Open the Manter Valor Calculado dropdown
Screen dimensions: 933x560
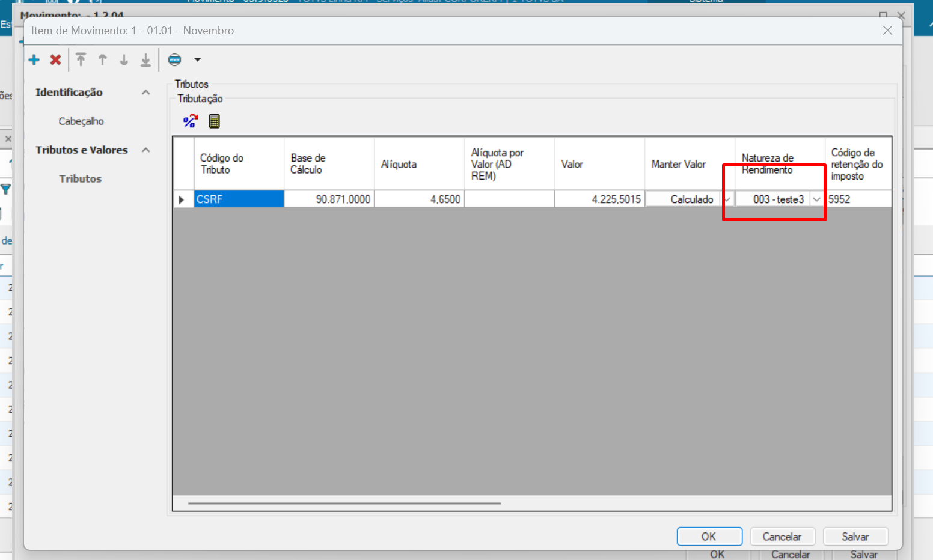click(x=727, y=199)
